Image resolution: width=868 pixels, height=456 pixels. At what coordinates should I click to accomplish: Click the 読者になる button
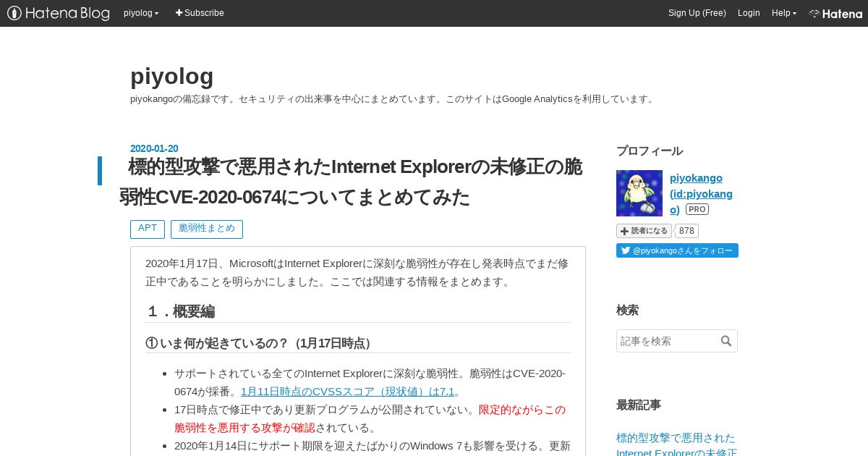644,231
